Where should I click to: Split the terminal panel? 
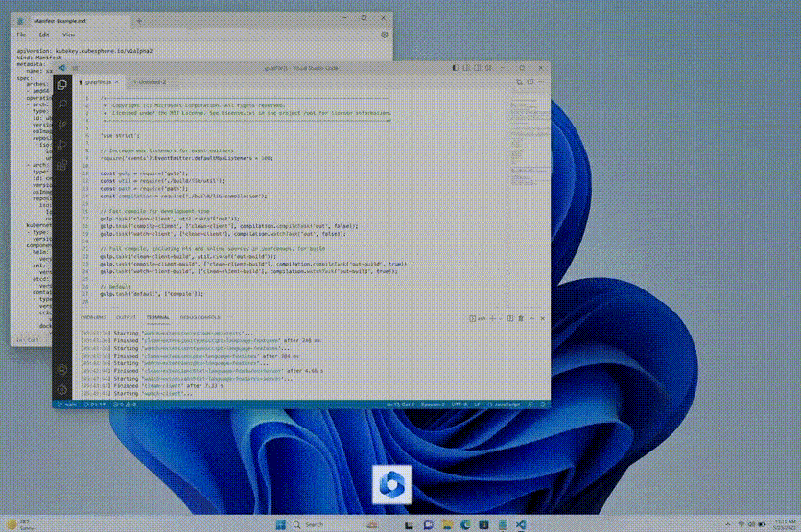coord(509,318)
